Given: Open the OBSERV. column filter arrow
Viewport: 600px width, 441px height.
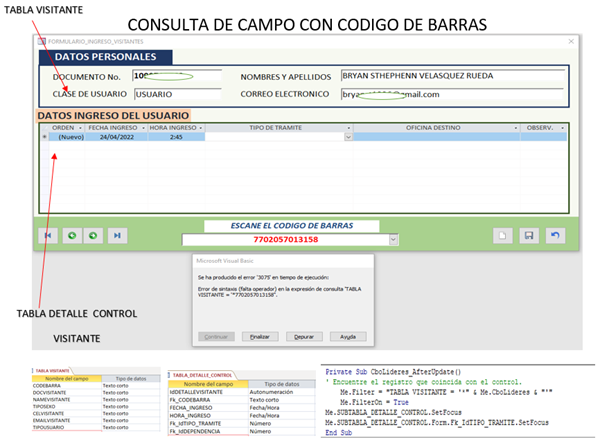Looking at the screenshot, I should point(562,128).
